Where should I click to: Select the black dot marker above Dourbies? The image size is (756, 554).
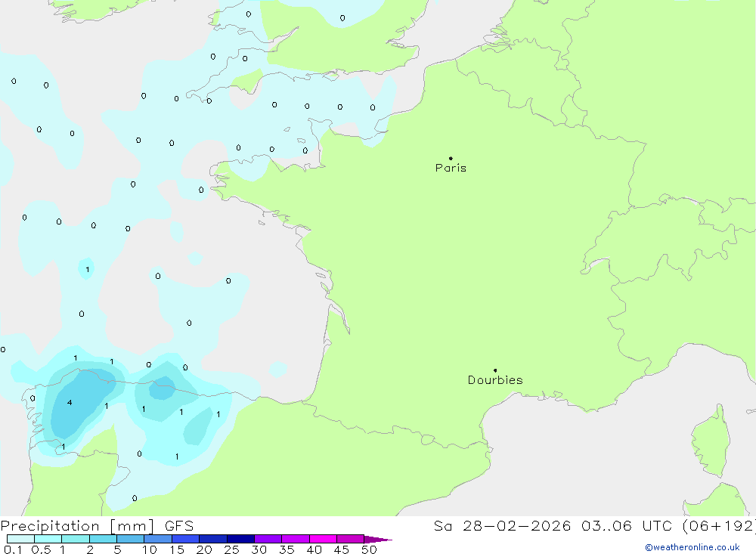(x=495, y=370)
